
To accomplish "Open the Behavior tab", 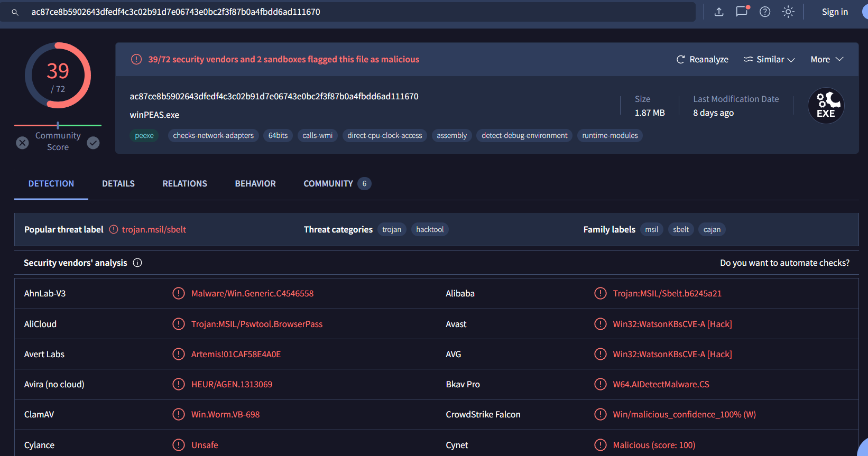I will click(x=255, y=183).
